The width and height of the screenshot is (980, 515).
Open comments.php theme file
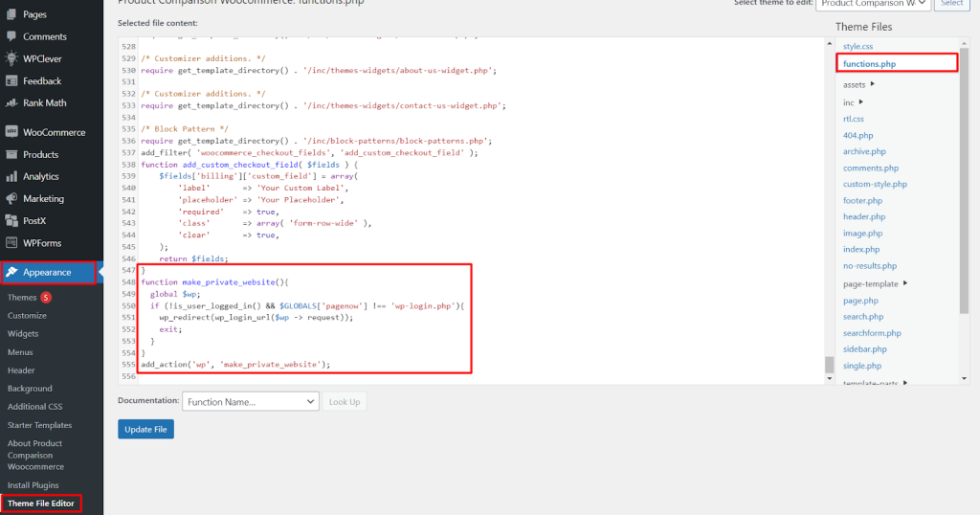tap(871, 168)
